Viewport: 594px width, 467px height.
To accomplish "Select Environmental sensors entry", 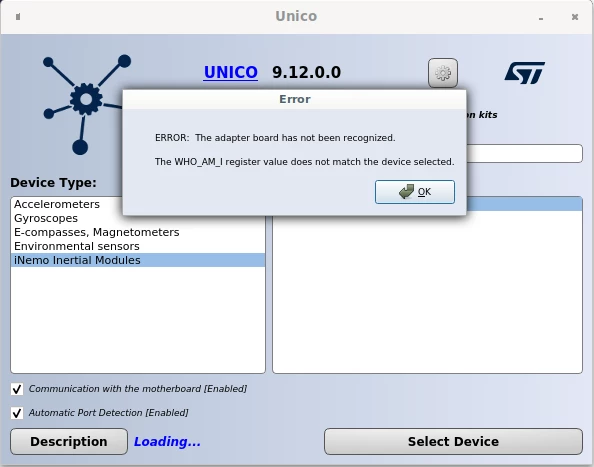I will click(x=138, y=246).
